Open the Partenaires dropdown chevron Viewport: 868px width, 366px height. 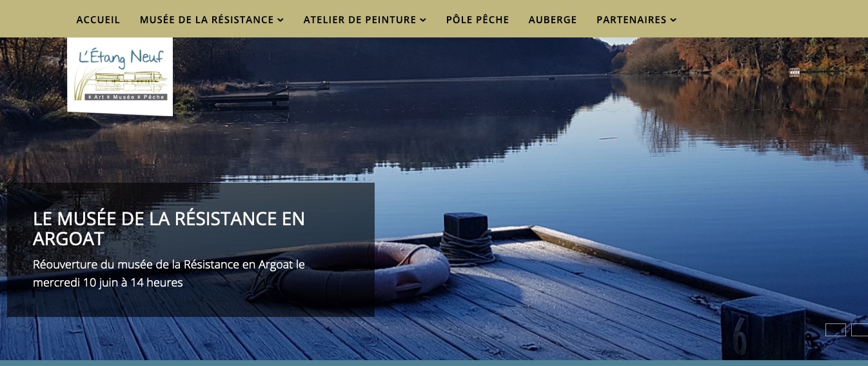(673, 20)
